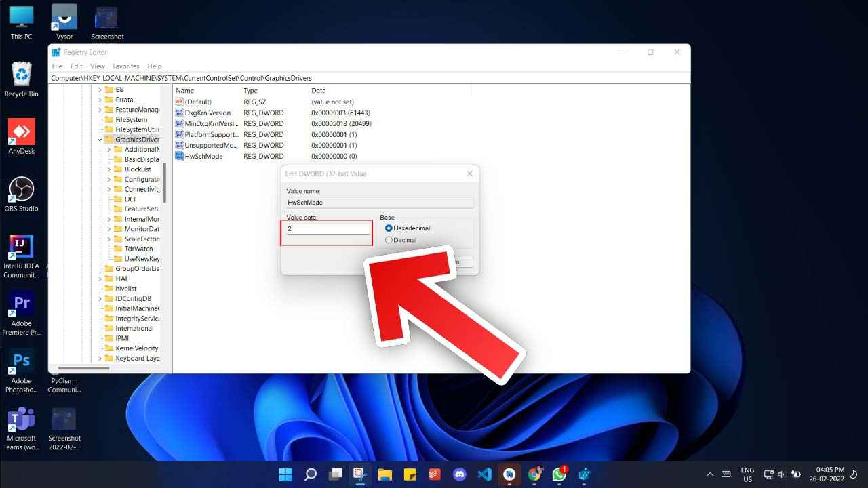
Task: Expand the ScaleFactors subkey
Action: coord(109,239)
